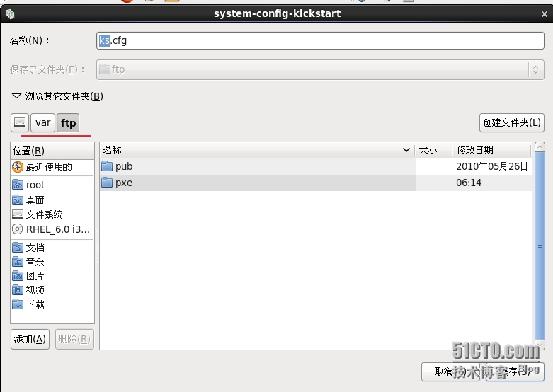Select 最近使用的 in places sidebar
The width and height of the screenshot is (553, 392).
[x=52, y=167]
